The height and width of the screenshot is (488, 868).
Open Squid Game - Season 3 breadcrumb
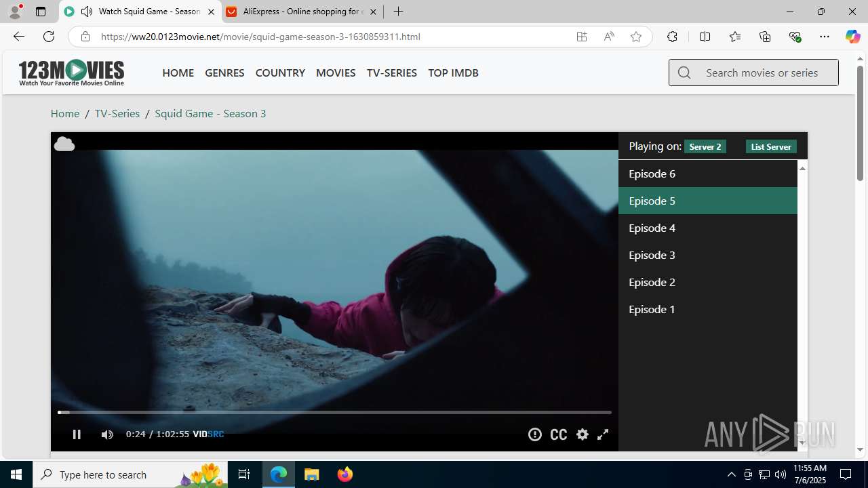[210, 113]
